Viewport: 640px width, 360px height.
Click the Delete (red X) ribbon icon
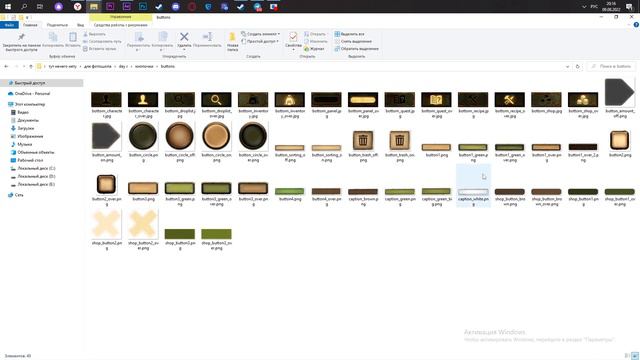click(x=184, y=37)
